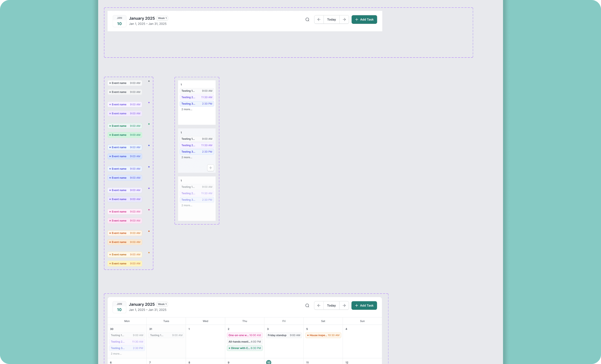Click the Week 1 badge above the month grid

tap(162, 304)
